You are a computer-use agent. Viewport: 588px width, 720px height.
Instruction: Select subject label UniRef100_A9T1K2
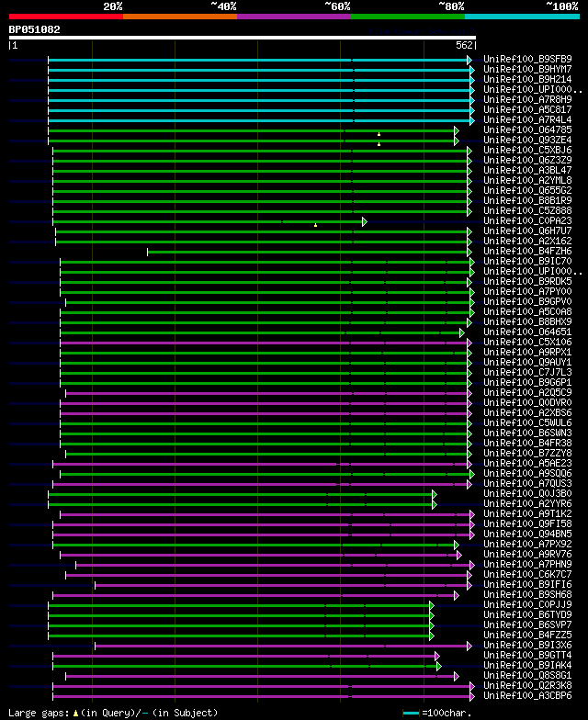[x=527, y=514]
